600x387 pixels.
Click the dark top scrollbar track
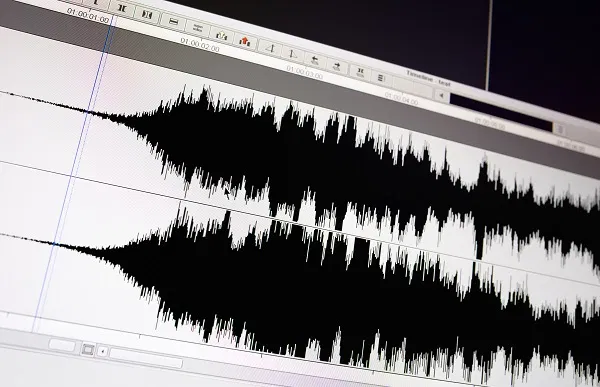click(501, 112)
